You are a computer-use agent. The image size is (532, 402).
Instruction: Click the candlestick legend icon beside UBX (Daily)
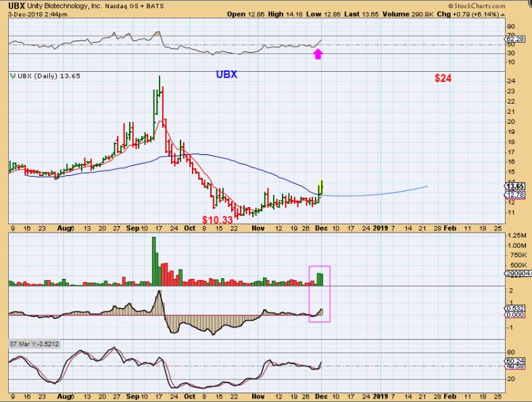[x=13, y=76]
